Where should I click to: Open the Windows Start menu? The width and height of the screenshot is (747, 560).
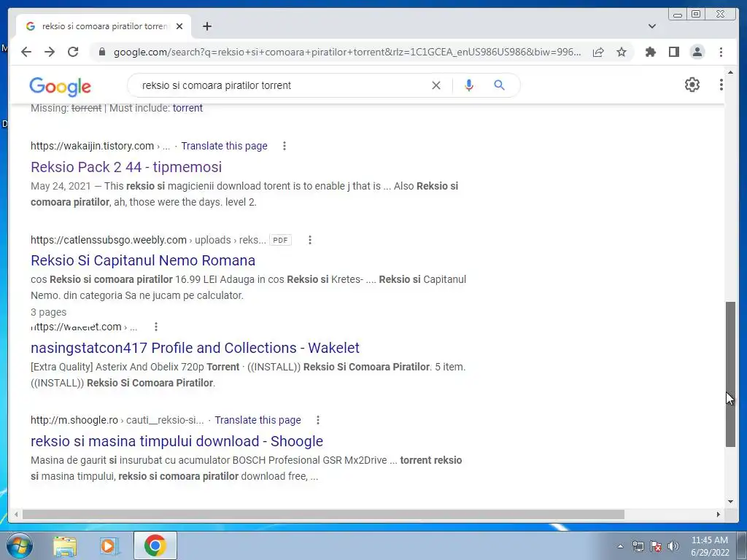point(19,545)
